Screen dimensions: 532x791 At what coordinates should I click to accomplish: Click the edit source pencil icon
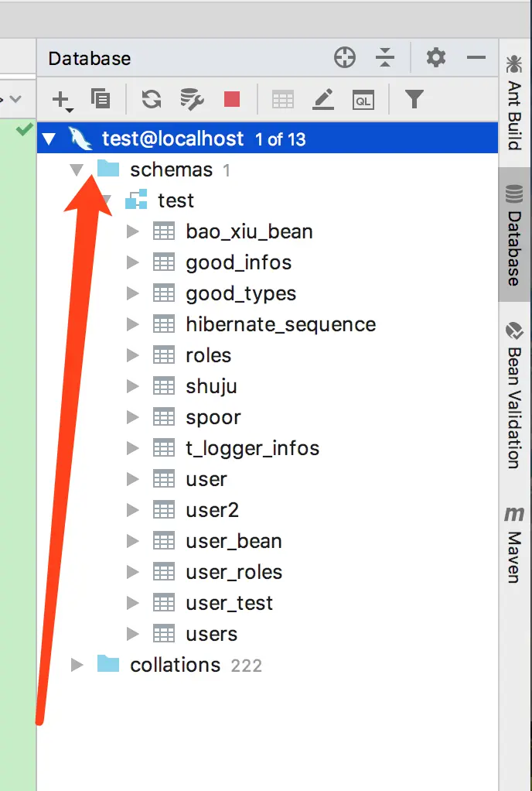(323, 98)
